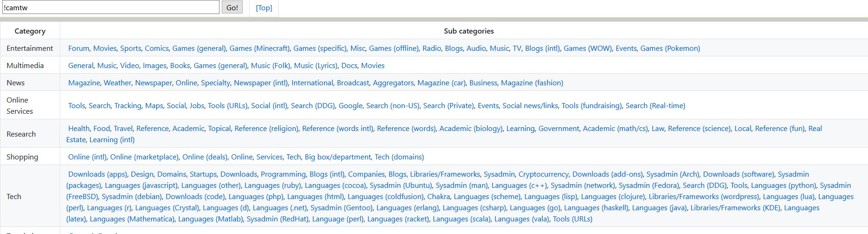Select Tech (domains) in Shopping row
The height and width of the screenshot is (234, 868).
click(399, 157)
